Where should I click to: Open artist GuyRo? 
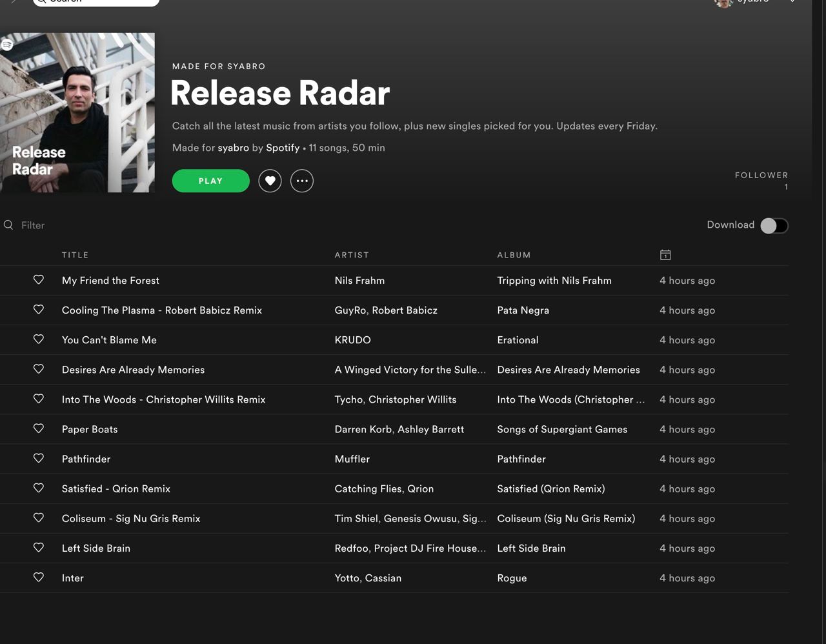pos(350,310)
